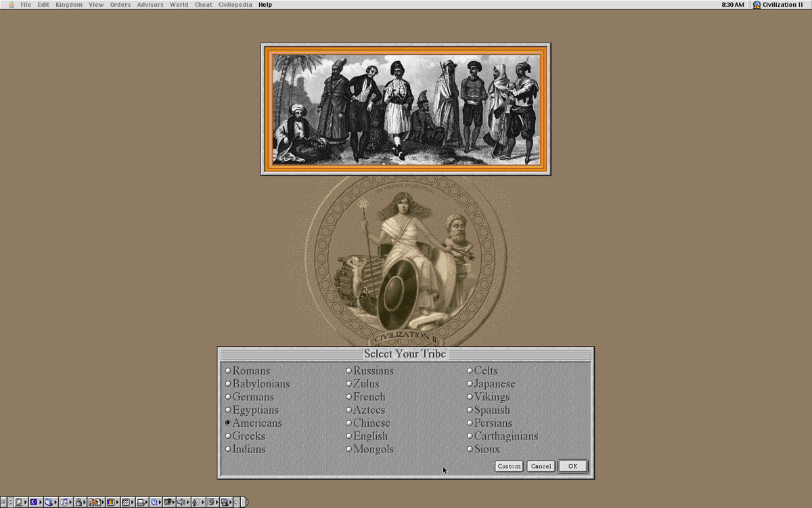Image resolution: width=812 pixels, height=508 pixels.
Task: Open the Kingdom menu
Action: (69, 5)
